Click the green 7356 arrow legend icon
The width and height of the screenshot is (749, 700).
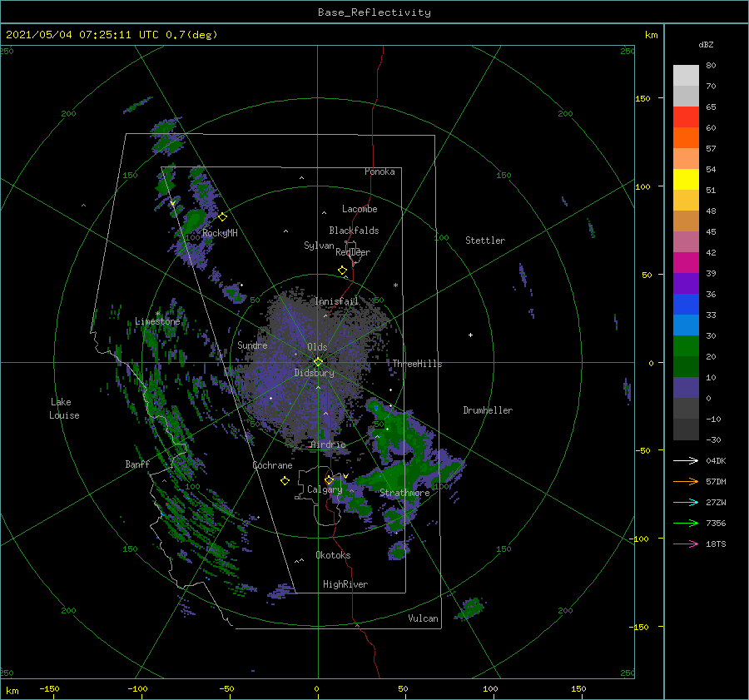(686, 524)
